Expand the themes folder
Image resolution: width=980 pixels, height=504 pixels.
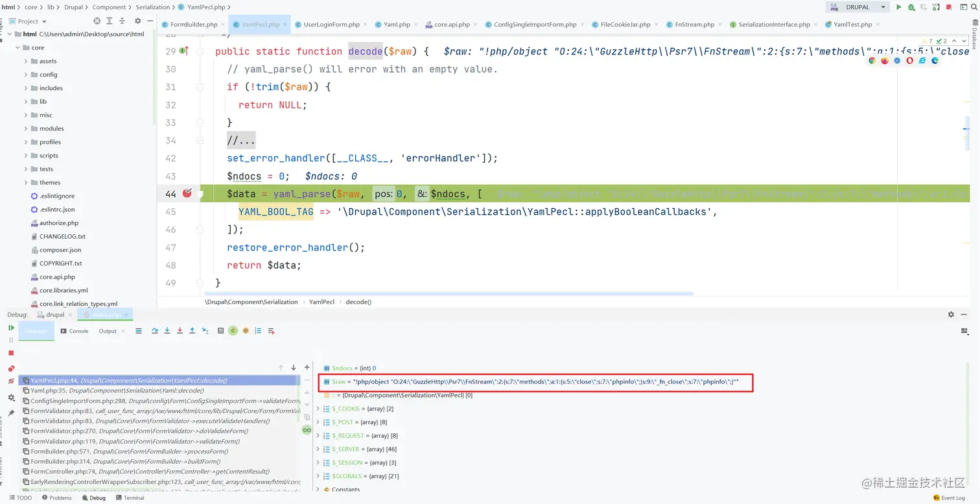tap(26, 182)
